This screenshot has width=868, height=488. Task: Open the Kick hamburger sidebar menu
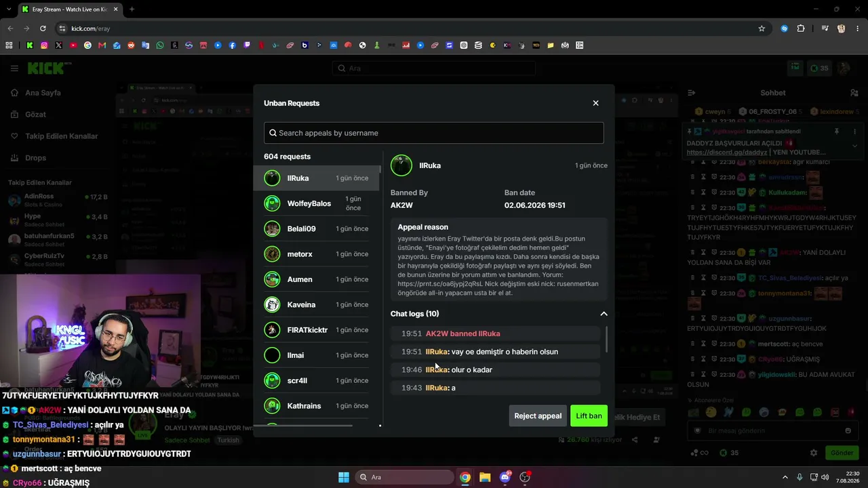pos(14,68)
